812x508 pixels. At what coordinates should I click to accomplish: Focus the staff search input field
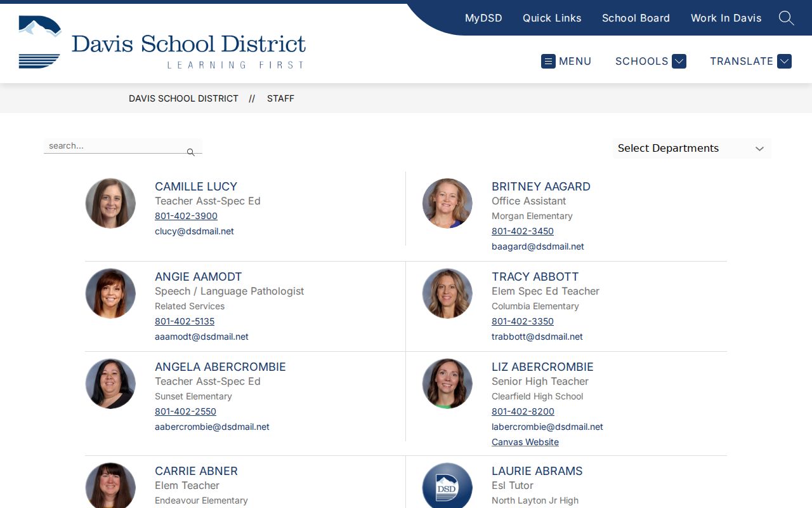point(123,146)
